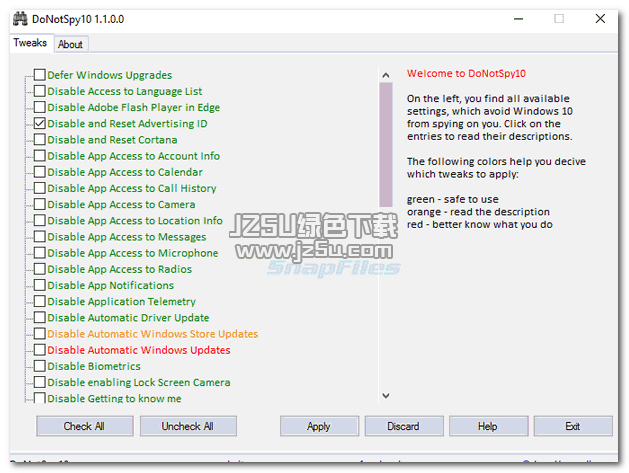Click the tweak list scroll down arrow
Screen dimensions: 629x473
(386, 396)
